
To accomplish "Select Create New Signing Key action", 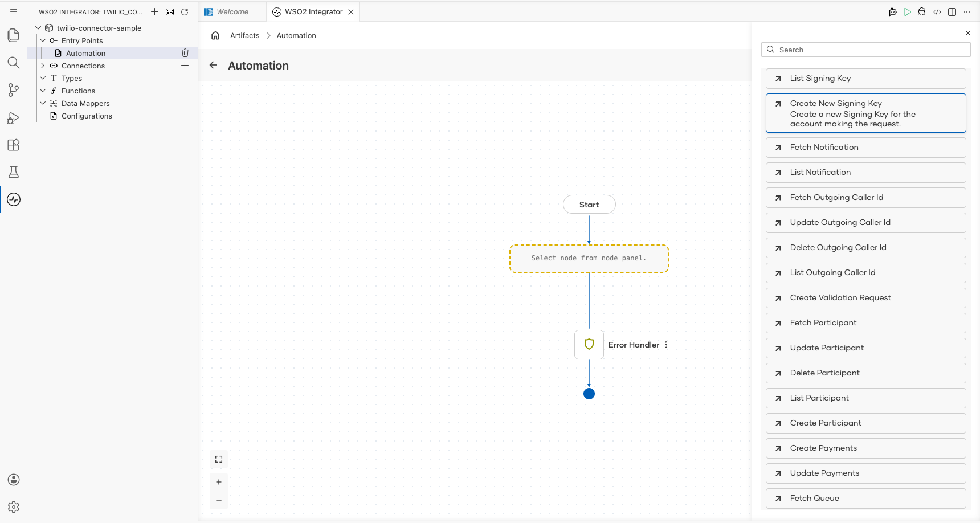I will pos(866,113).
